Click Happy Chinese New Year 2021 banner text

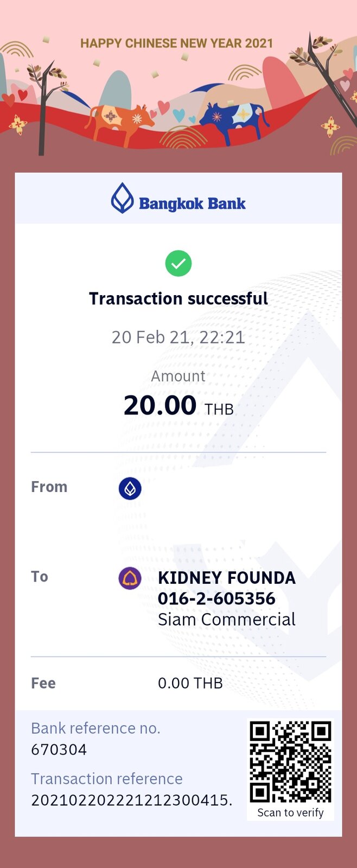point(177,43)
